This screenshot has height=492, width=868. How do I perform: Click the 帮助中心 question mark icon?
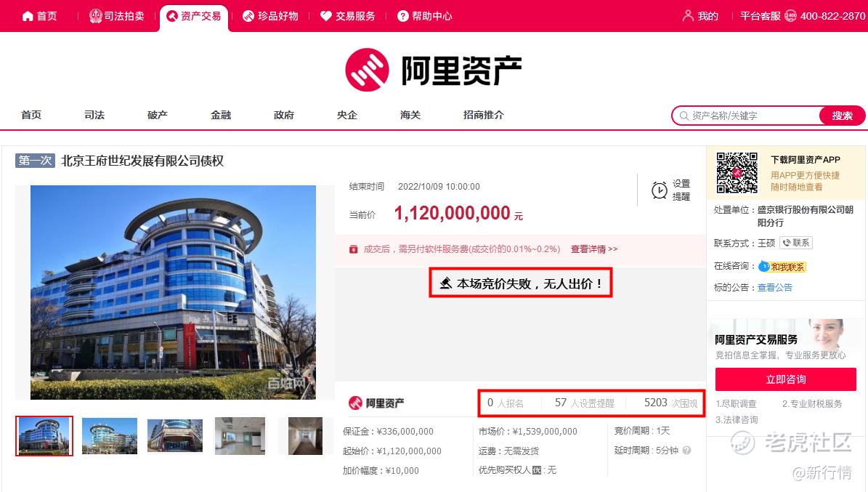coord(403,16)
